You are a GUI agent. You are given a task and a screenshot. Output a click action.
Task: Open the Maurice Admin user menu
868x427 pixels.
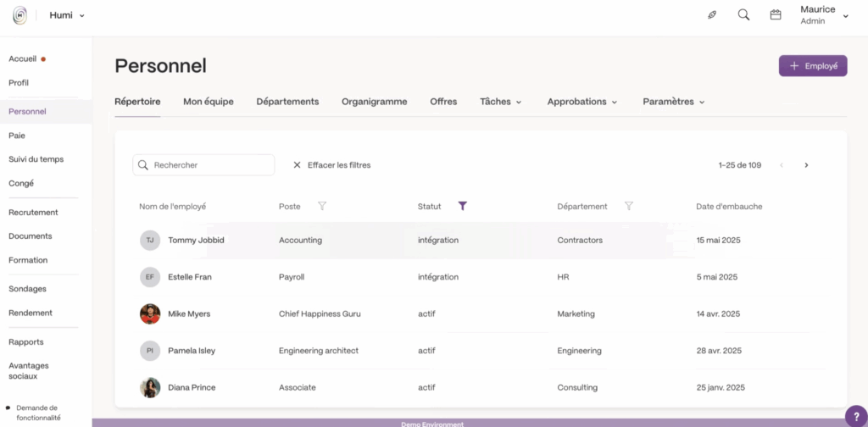(822, 15)
